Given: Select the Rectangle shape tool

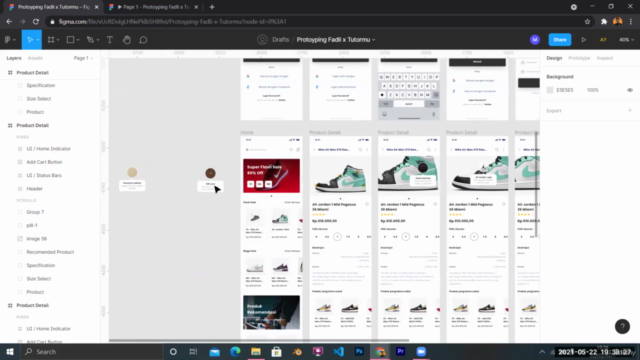Looking at the screenshot, I should pos(70,40).
